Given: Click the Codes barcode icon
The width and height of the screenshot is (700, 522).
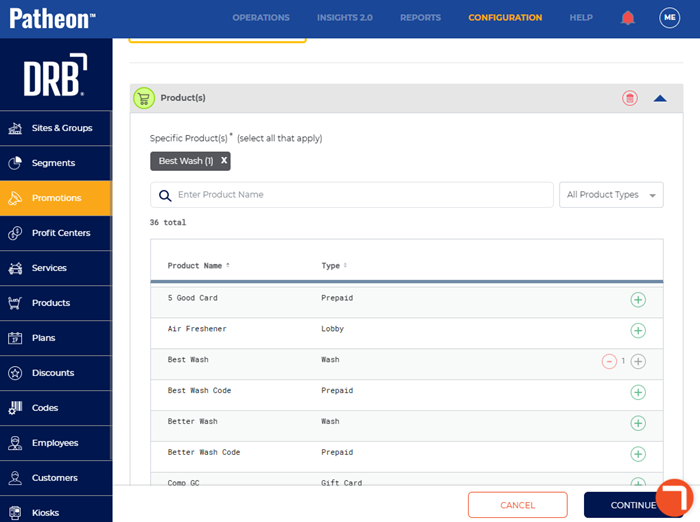Looking at the screenshot, I should pyautogui.click(x=15, y=408).
